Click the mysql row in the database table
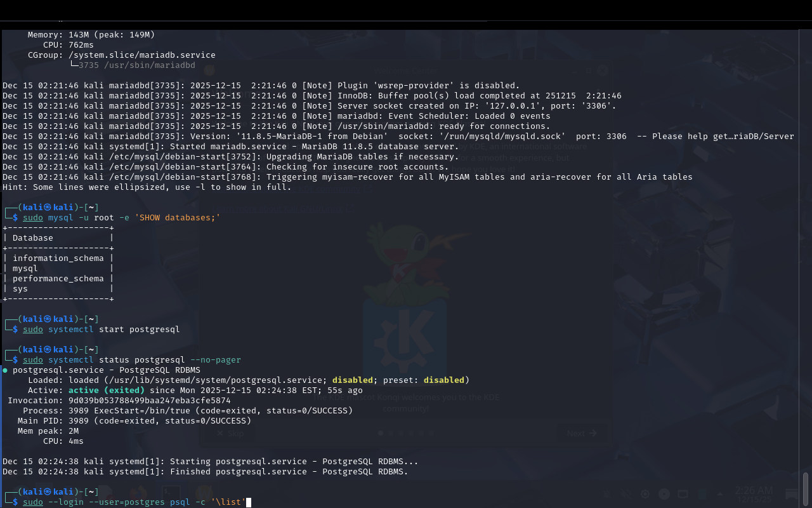The width and height of the screenshot is (812, 508). click(25, 269)
